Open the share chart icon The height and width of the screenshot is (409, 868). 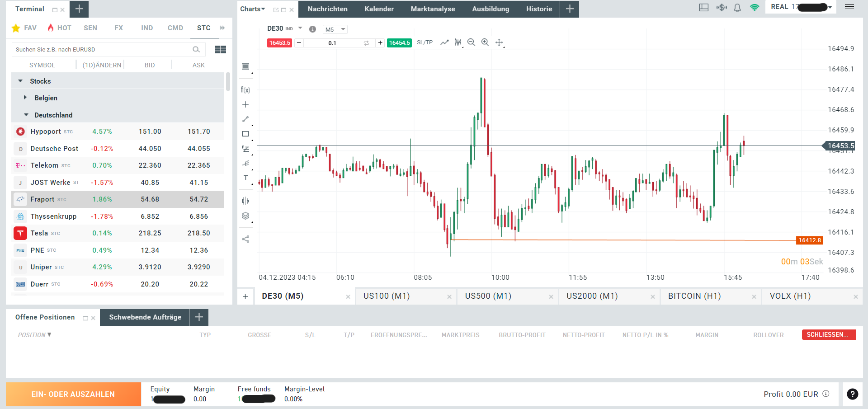pyautogui.click(x=245, y=239)
